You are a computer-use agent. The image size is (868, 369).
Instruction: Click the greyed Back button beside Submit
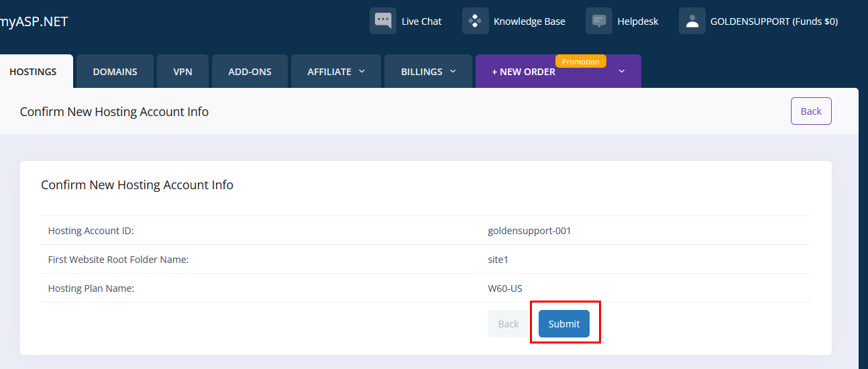pyautogui.click(x=508, y=324)
